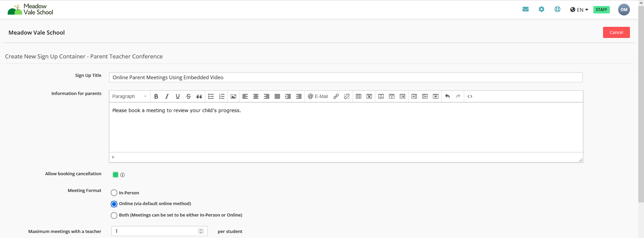The height and width of the screenshot is (238, 644).
Task: Click the Sign Up Title field
Action: click(x=345, y=77)
